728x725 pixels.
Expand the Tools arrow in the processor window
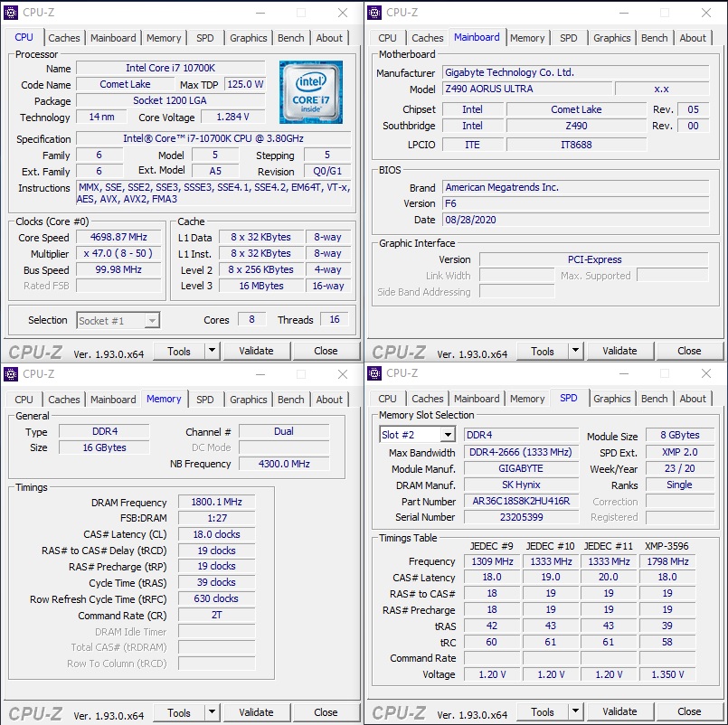(x=213, y=351)
